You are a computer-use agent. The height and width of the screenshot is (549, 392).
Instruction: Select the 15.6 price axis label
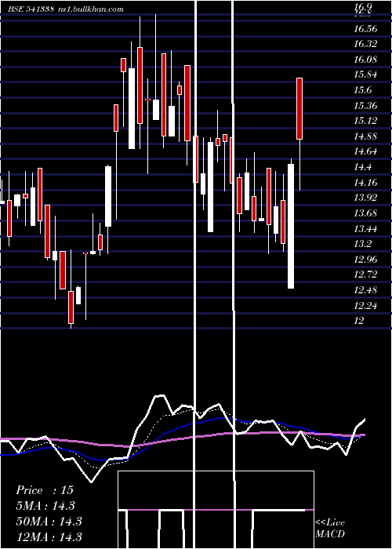click(362, 90)
